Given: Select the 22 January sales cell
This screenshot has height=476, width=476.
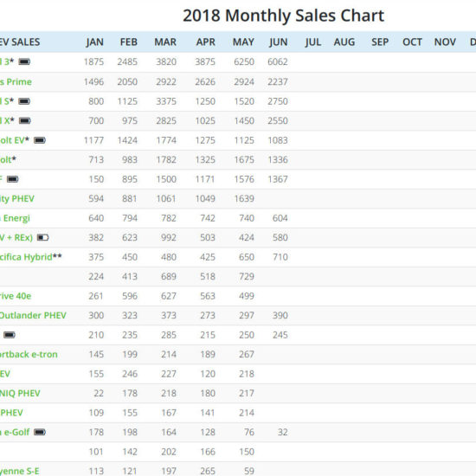Looking at the screenshot, I should point(99,394).
